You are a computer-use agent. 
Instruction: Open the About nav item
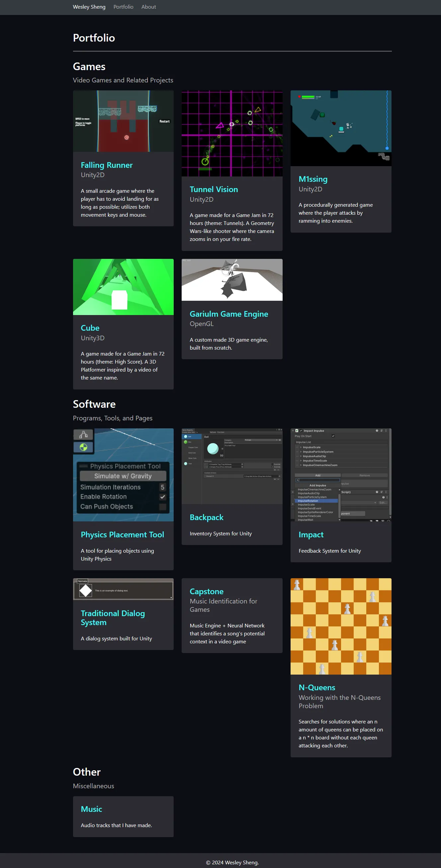tap(148, 7)
